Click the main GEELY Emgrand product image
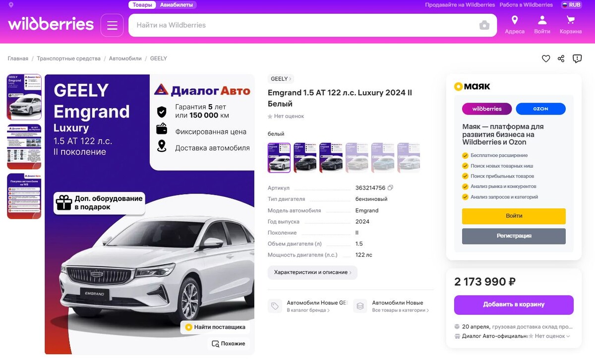 pos(149,214)
